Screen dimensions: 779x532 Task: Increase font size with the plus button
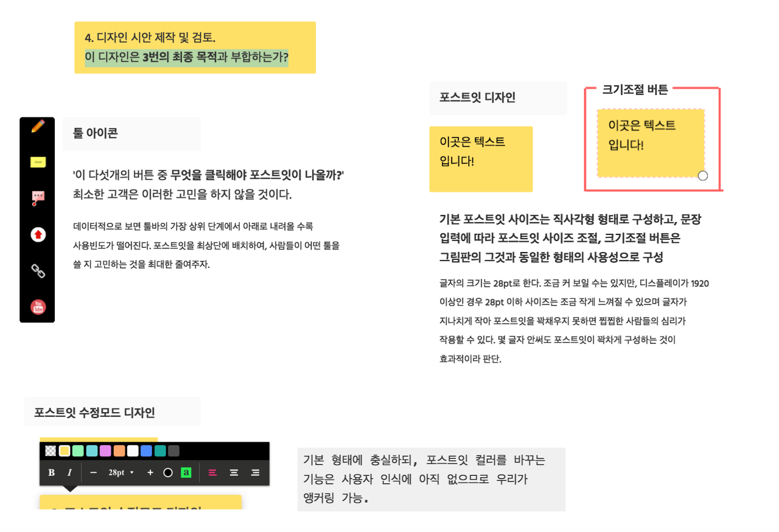click(x=150, y=473)
